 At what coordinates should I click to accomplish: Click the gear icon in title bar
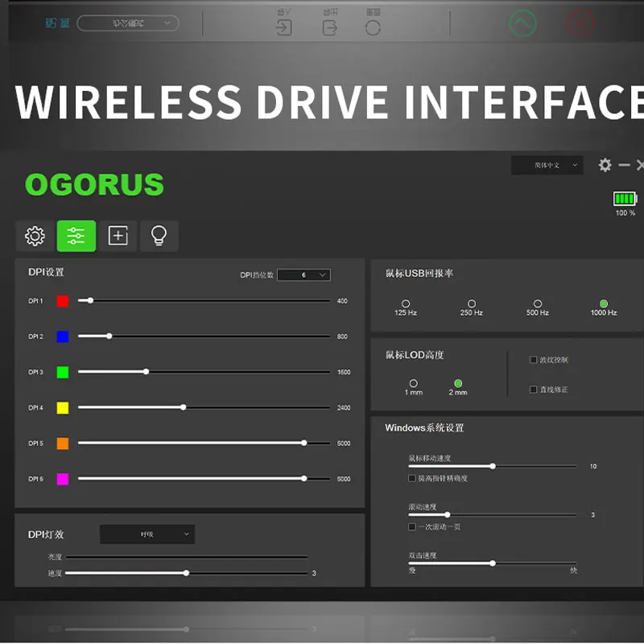point(605,165)
